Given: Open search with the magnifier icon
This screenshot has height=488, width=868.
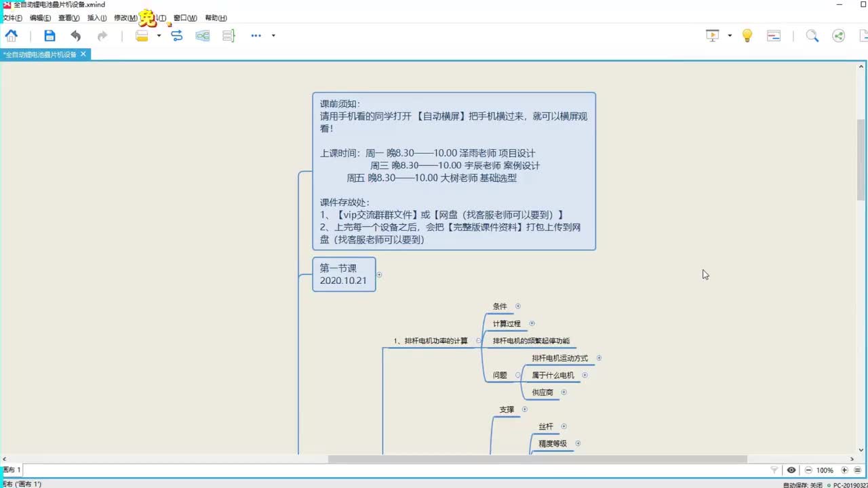Looking at the screenshot, I should (812, 36).
